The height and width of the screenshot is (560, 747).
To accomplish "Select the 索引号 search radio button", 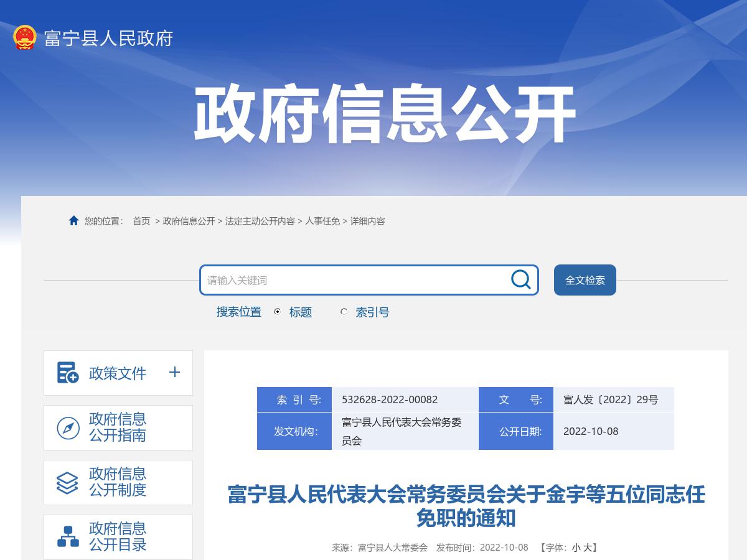I will (x=343, y=312).
